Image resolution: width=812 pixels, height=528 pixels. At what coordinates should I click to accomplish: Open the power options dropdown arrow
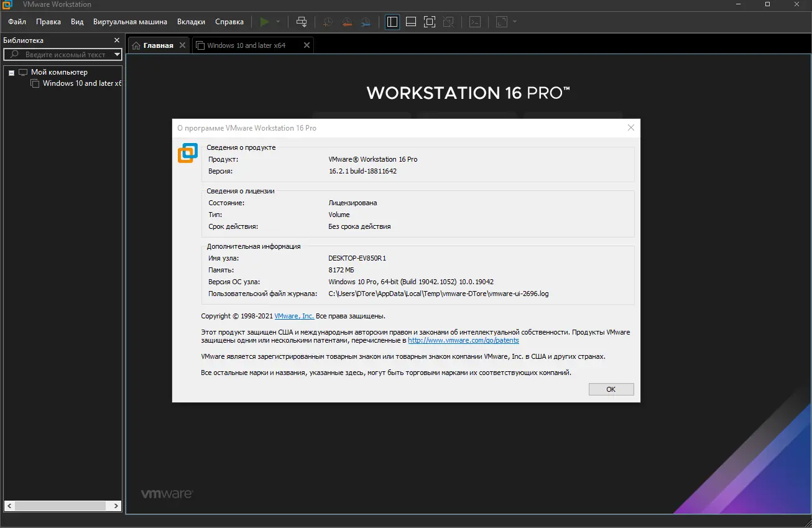tap(277, 22)
